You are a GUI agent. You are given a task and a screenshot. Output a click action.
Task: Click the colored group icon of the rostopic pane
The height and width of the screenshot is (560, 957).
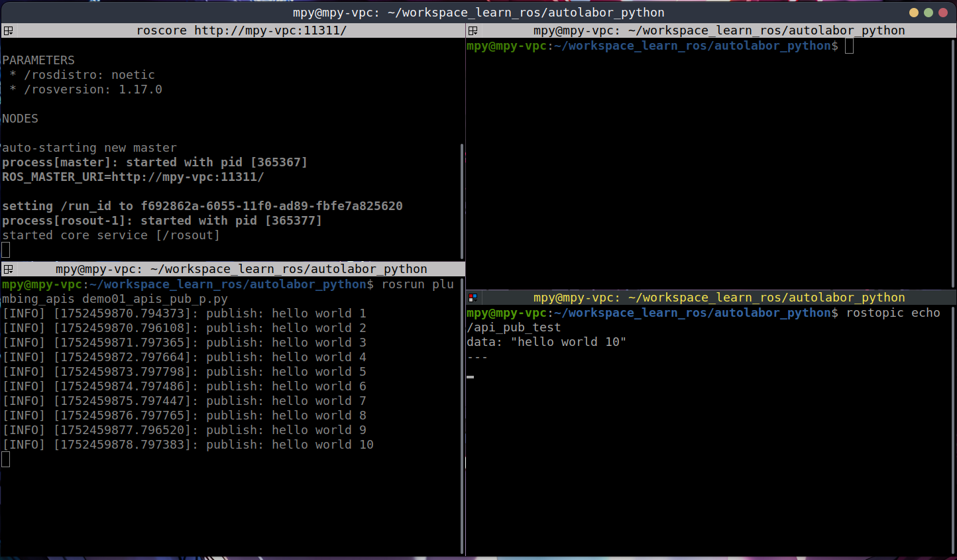click(x=473, y=298)
